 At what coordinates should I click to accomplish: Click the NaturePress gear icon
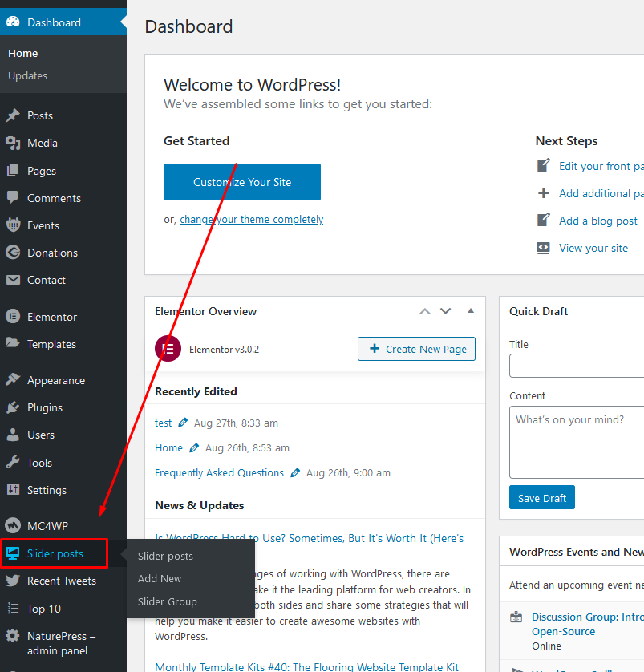point(13,636)
